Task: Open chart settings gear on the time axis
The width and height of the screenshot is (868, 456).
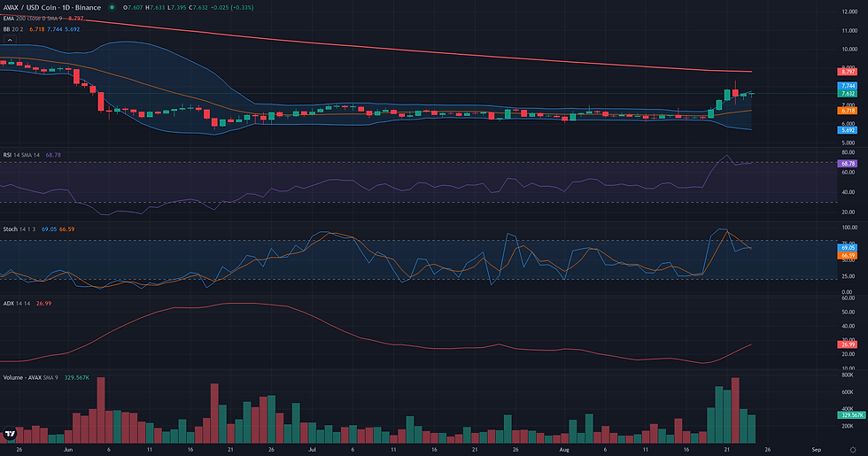Action: coord(852,450)
